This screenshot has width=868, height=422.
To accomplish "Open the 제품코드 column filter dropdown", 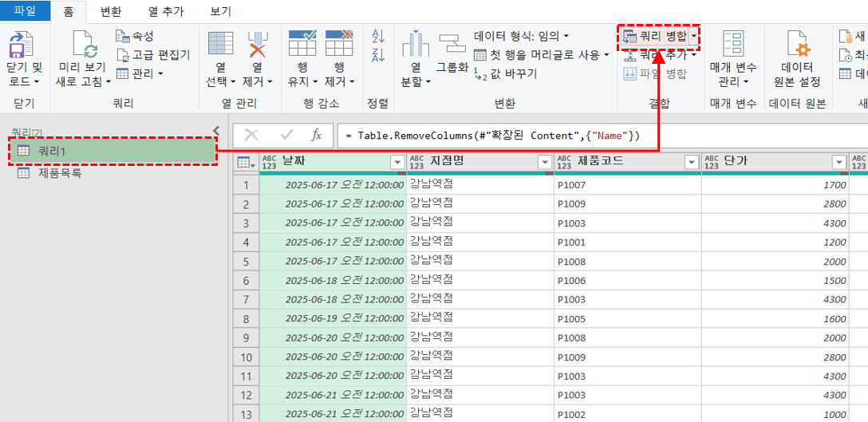I will (x=692, y=162).
